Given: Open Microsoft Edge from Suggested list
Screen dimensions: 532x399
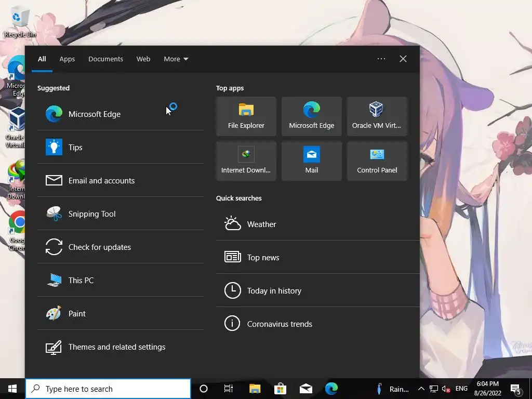Looking at the screenshot, I should (x=120, y=114).
